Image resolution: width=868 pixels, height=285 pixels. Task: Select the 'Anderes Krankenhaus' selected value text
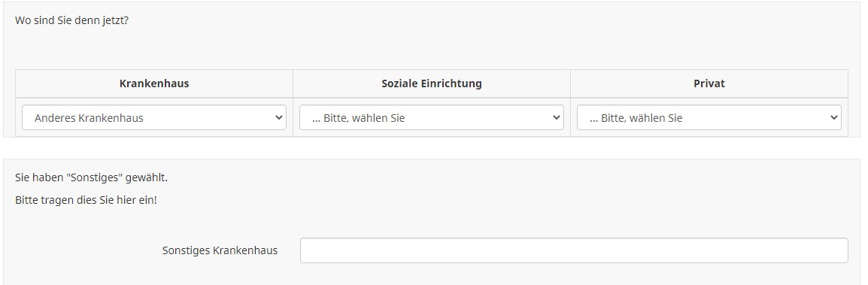(89, 118)
